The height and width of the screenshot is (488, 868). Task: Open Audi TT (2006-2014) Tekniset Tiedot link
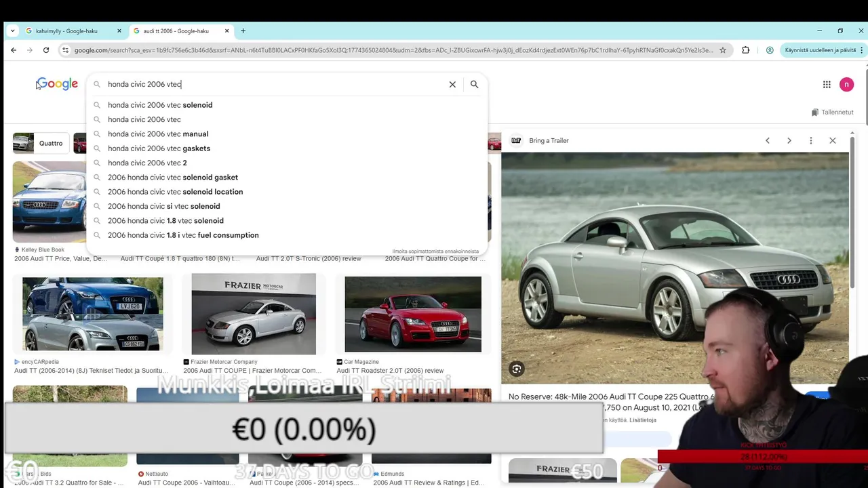pyautogui.click(x=91, y=371)
